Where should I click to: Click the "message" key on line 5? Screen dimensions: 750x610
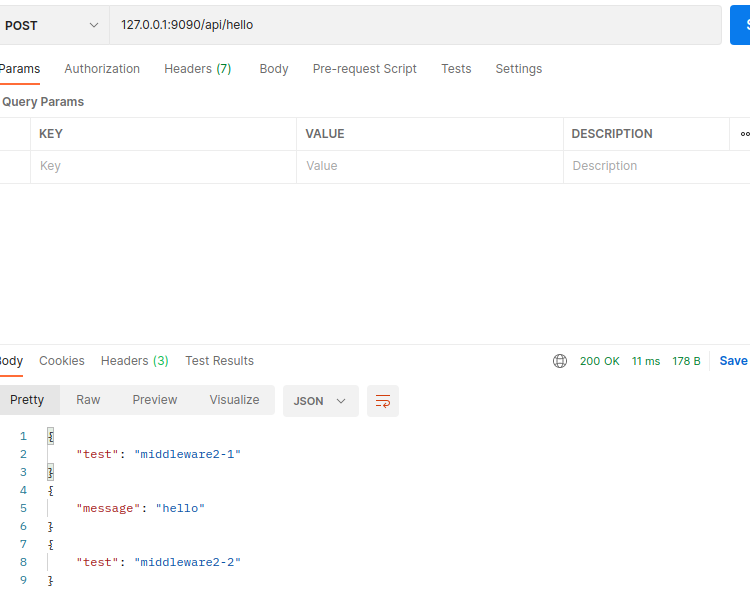pos(108,508)
